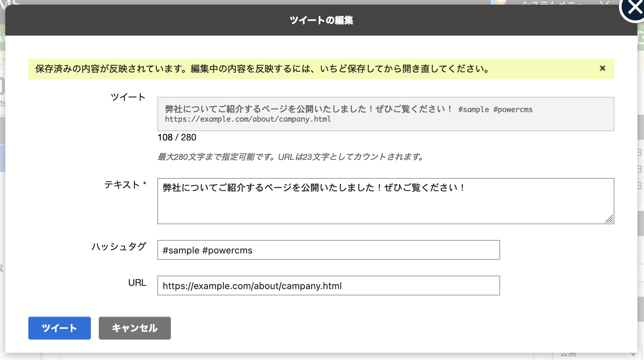The image size is (644, 360).
Task: Click the キャンセル button
Action: 135,328
